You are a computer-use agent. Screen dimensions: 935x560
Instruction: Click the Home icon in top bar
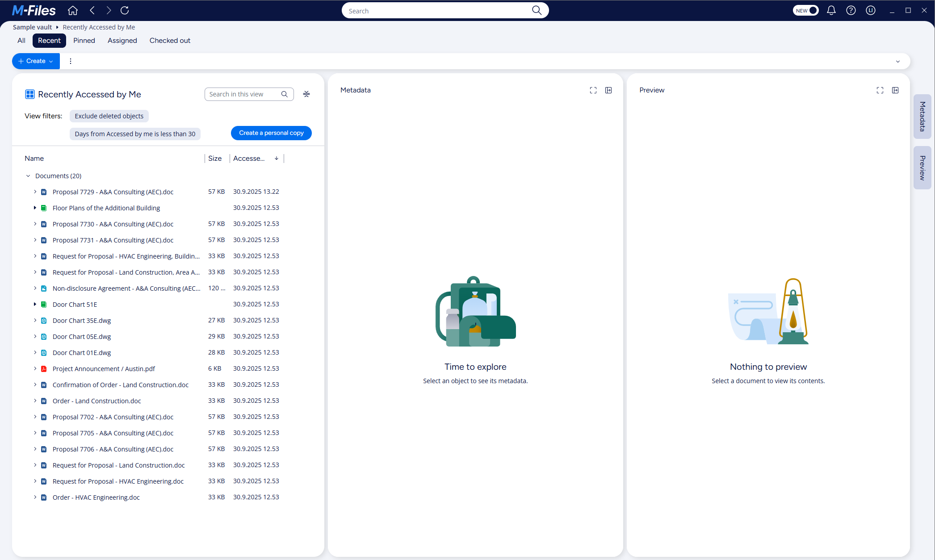tap(73, 10)
